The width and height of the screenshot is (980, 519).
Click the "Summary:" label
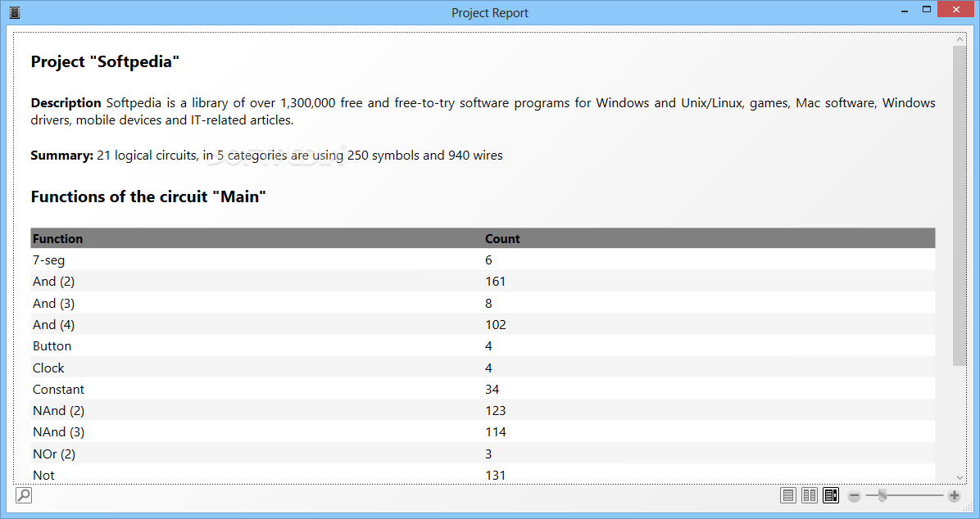[x=62, y=155]
